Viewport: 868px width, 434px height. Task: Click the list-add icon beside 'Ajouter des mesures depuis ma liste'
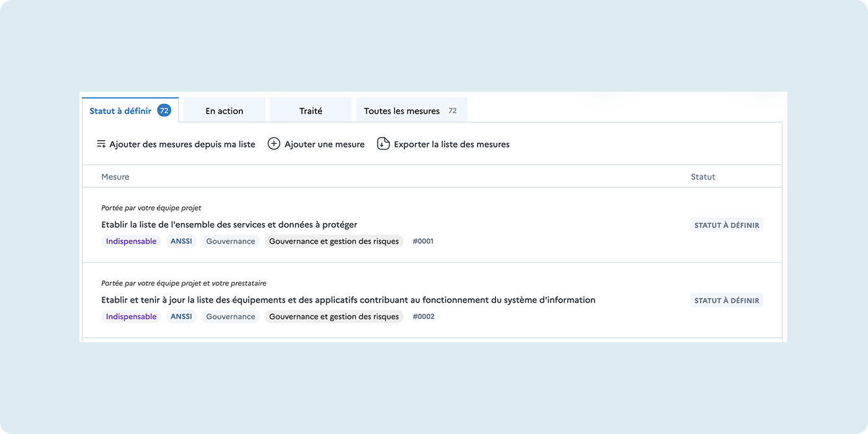[x=101, y=144]
